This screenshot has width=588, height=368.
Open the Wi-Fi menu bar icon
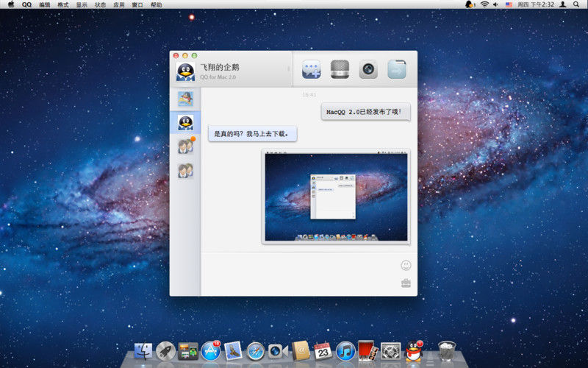484,4
